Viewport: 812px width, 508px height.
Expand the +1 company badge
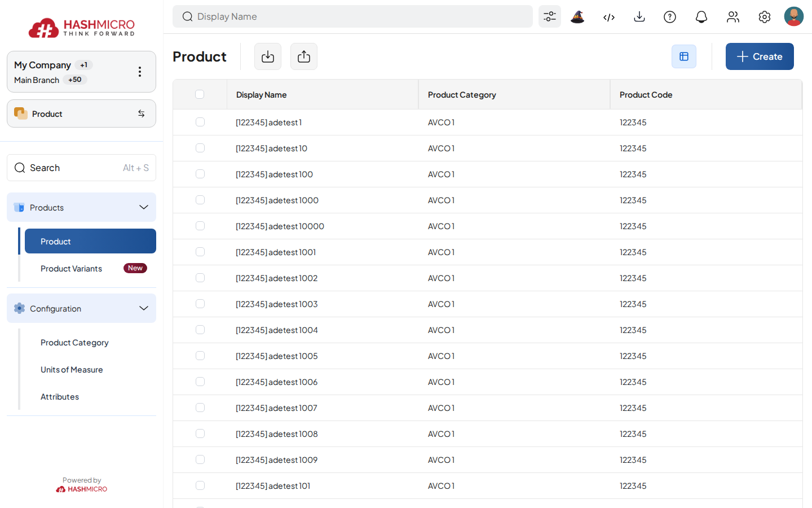(x=83, y=65)
